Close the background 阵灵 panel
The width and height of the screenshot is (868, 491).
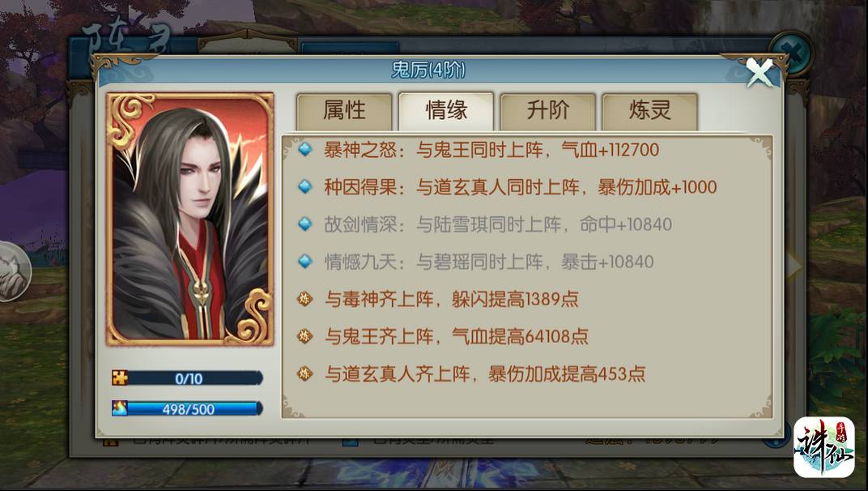coord(790,53)
